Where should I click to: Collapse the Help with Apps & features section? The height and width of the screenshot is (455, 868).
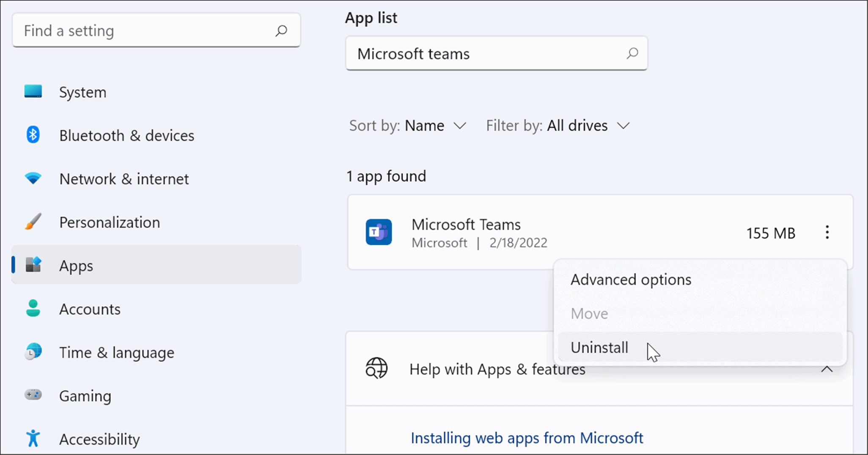point(827,369)
